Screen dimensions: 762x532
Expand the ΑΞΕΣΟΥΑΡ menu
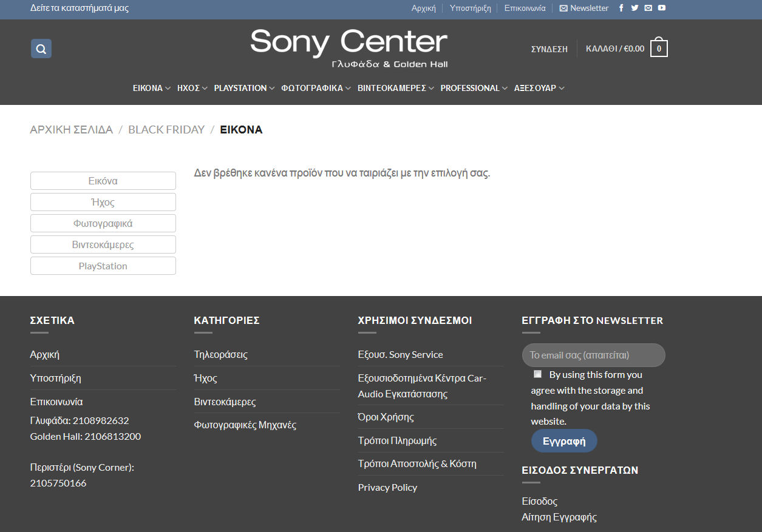(x=539, y=88)
